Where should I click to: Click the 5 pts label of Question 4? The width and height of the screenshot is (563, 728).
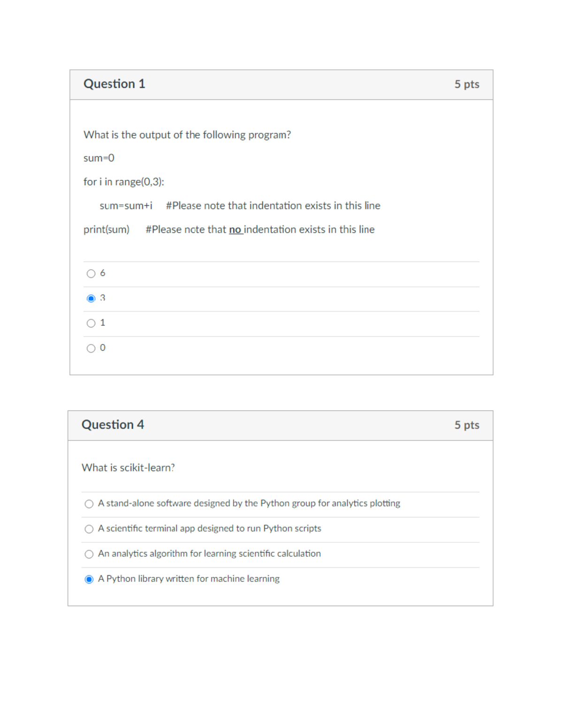466,425
